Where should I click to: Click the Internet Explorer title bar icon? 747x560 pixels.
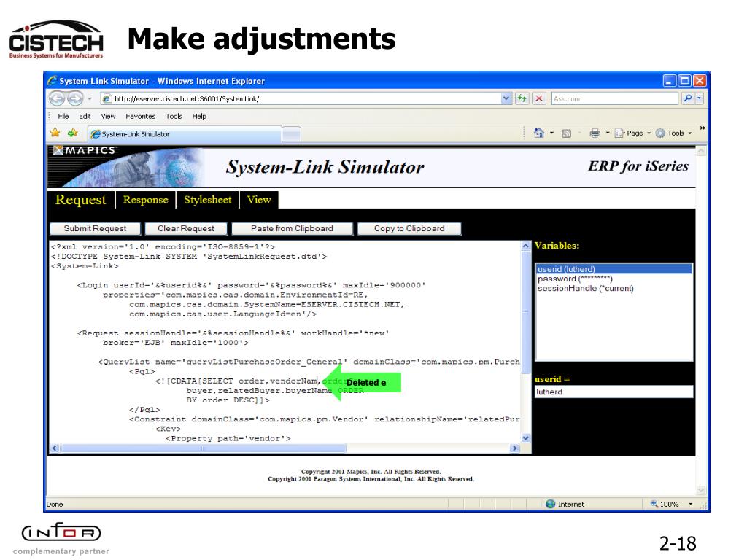click(x=52, y=80)
